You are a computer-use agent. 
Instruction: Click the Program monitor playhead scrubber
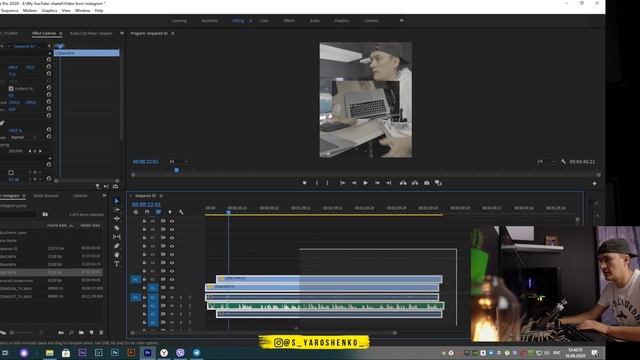[x=177, y=170]
